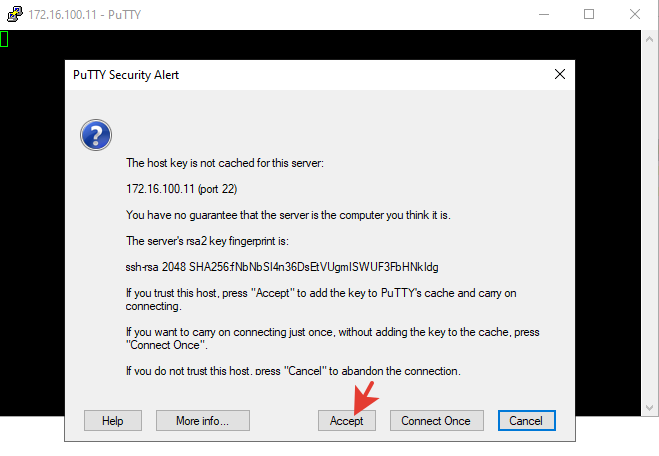Screen dimensions: 659x456
Task: Close the PuTTY Security Alert dialog
Action: pos(559,74)
